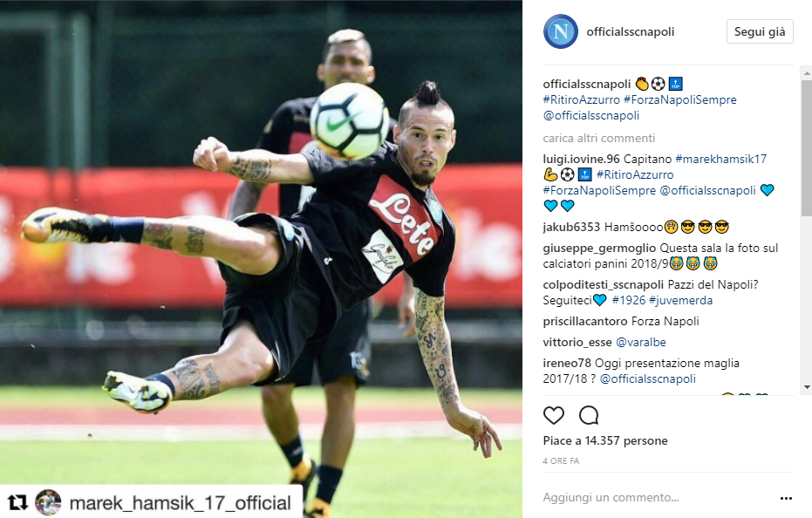This screenshot has height=518, width=812.
Task: Open the @varalbe mention
Action: [640, 343]
